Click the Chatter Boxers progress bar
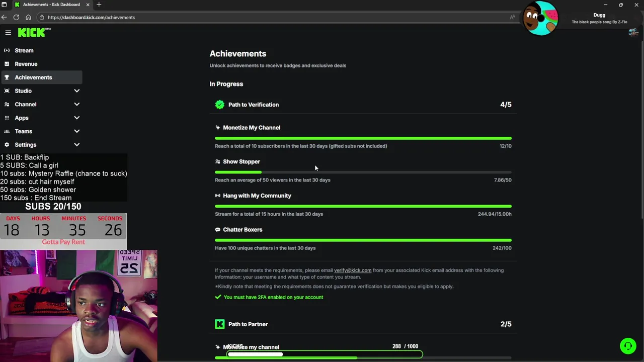Image resolution: width=644 pixels, height=362 pixels. [x=363, y=240]
